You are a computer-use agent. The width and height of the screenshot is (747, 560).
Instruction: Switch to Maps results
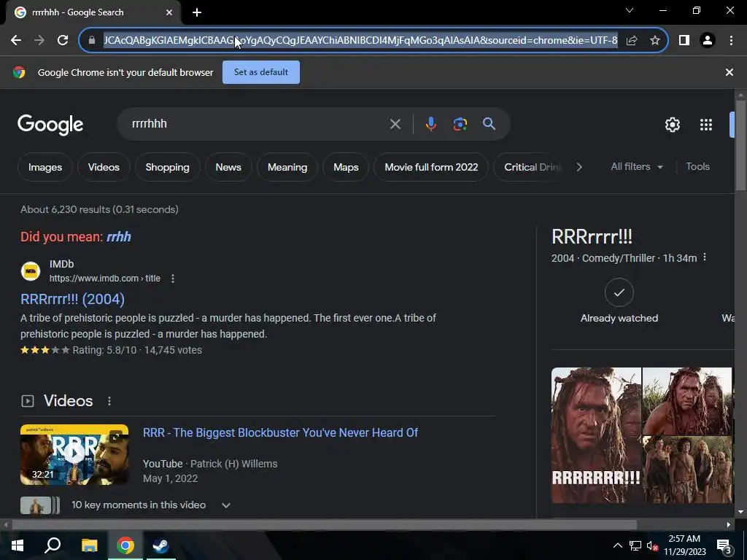[x=346, y=167]
